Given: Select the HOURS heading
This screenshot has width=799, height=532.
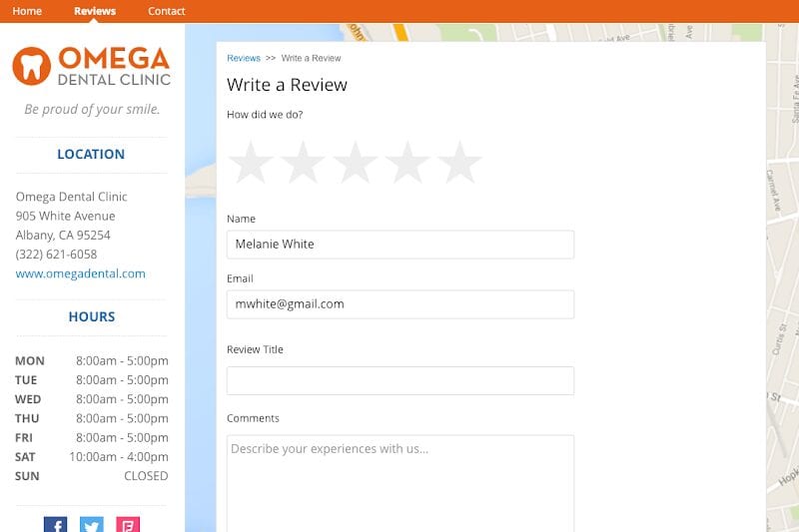Looking at the screenshot, I should click(x=92, y=316).
